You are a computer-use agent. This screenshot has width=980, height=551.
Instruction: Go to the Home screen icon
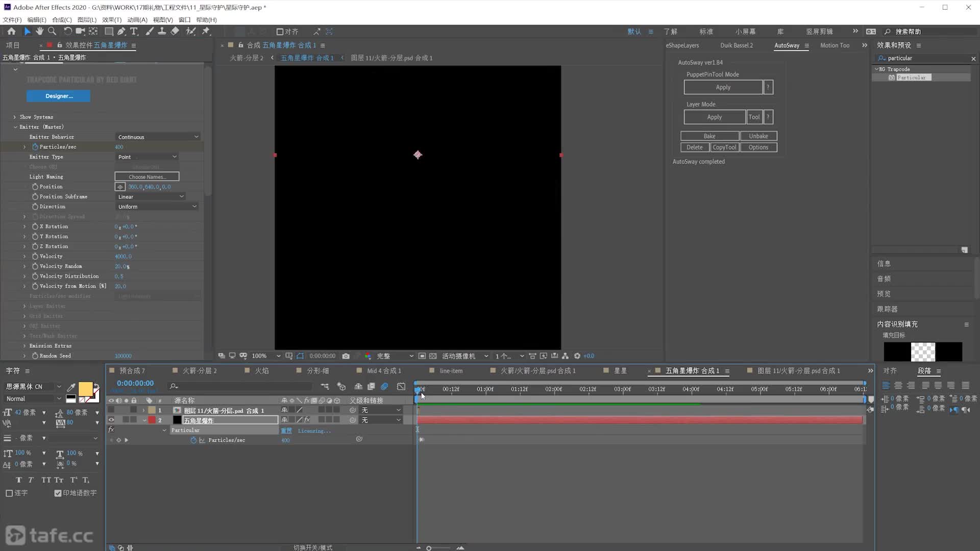click(x=11, y=31)
